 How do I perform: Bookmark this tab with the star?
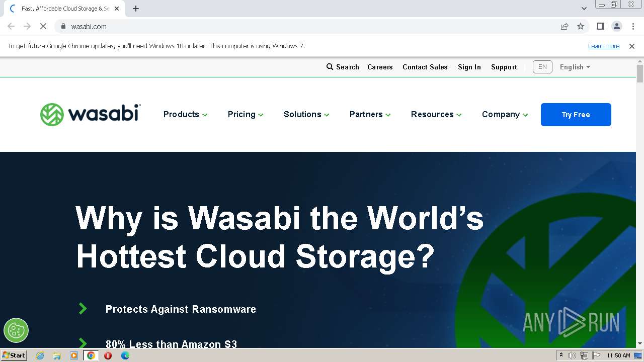(581, 26)
